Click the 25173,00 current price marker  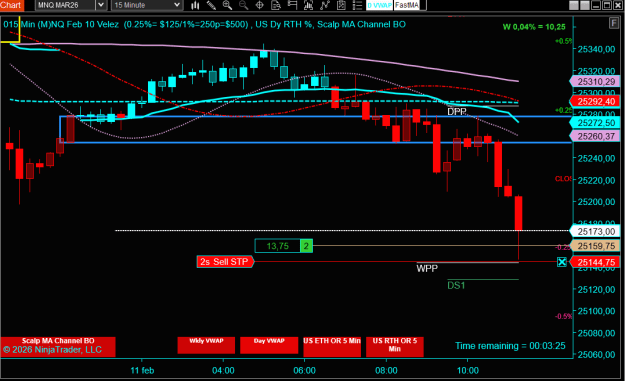[596, 231]
